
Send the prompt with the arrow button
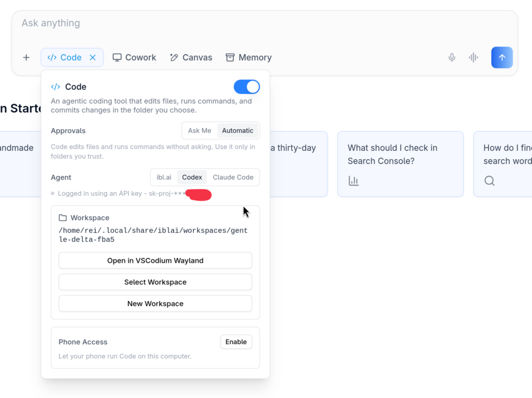pyautogui.click(x=502, y=57)
